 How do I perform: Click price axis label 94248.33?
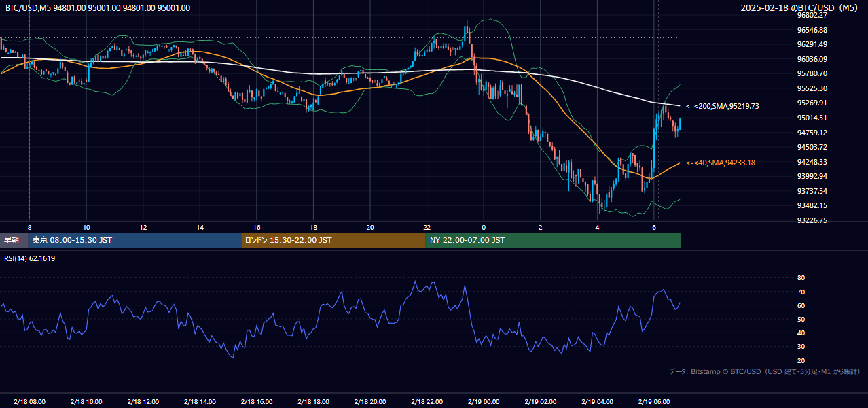pos(812,162)
